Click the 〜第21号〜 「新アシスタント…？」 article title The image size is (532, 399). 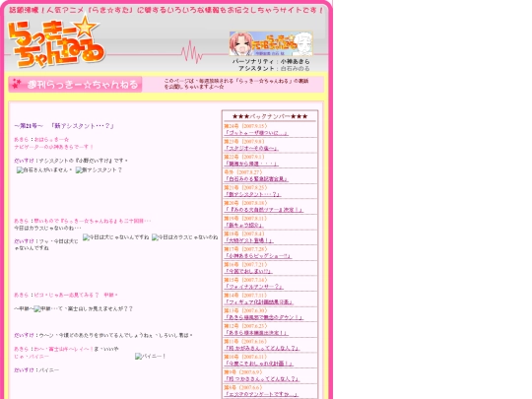[64, 126]
